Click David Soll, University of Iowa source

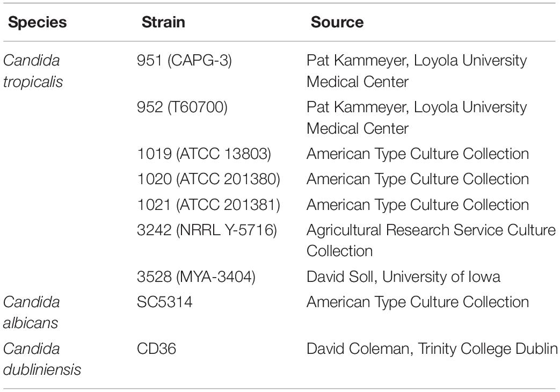[x=403, y=277]
